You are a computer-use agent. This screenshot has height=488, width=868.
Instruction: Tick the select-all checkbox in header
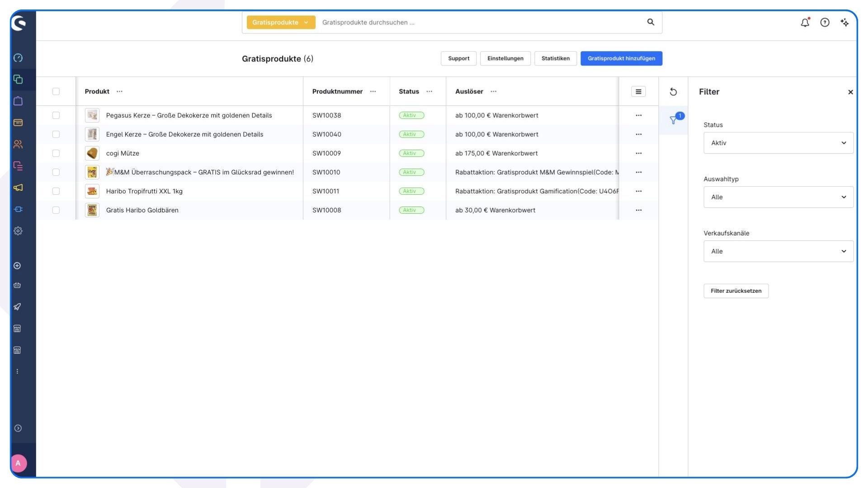coord(56,91)
